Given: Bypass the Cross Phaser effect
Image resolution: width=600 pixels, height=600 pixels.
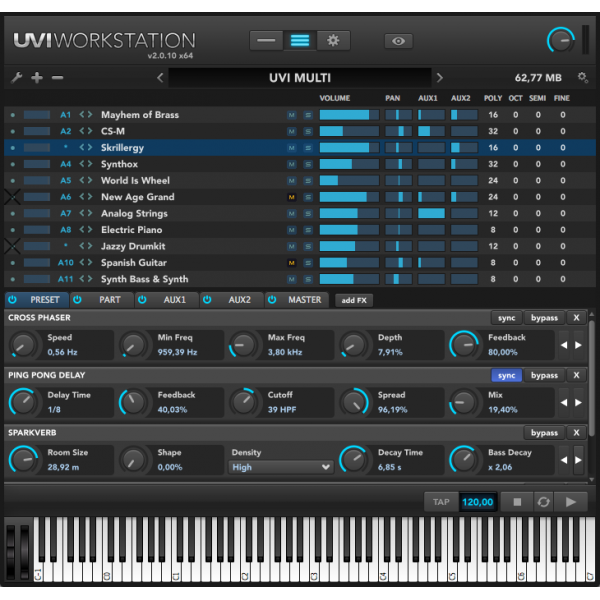Looking at the screenshot, I should [x=544, y=318].
